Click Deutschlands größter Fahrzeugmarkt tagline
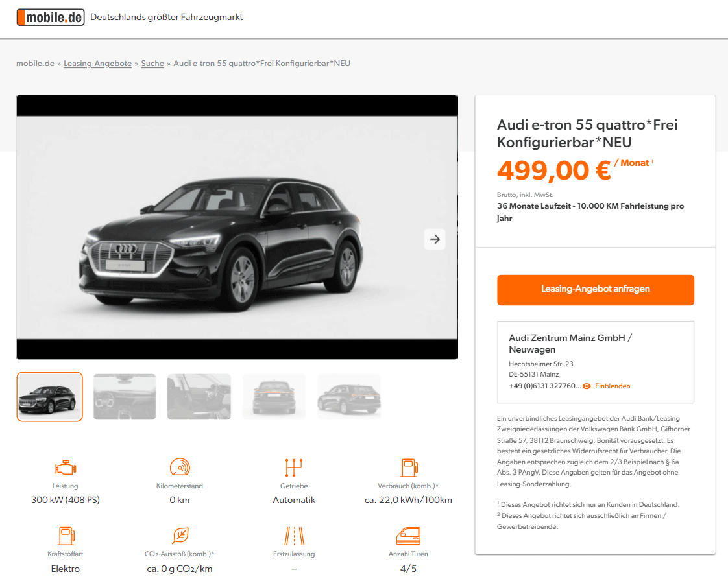The height and width of the screenshot is (579, 728). pyautogui.click(x=166, y=17)
